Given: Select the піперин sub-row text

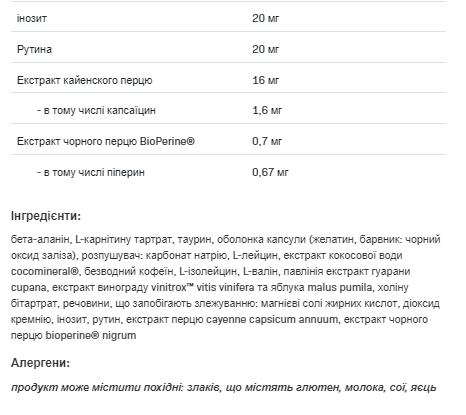Looking at the screenshot, I should pos(91,172).
